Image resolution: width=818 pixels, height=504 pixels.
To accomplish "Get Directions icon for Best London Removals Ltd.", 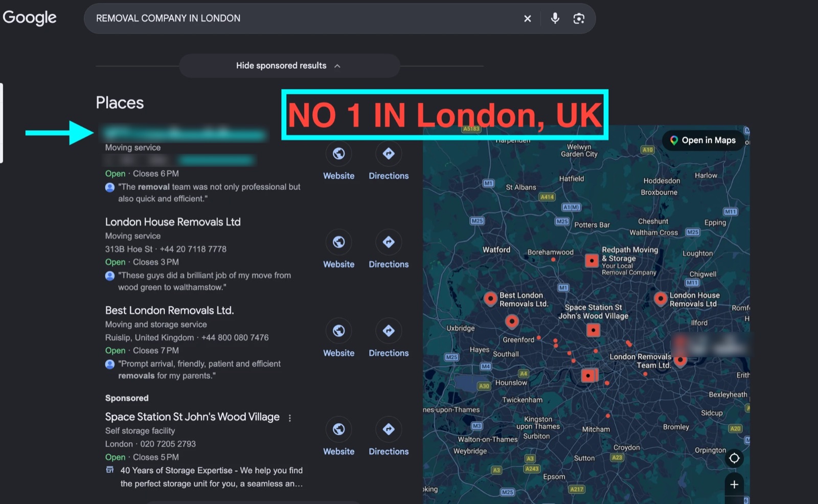I will pyautogui.click(x=389, y=331).
